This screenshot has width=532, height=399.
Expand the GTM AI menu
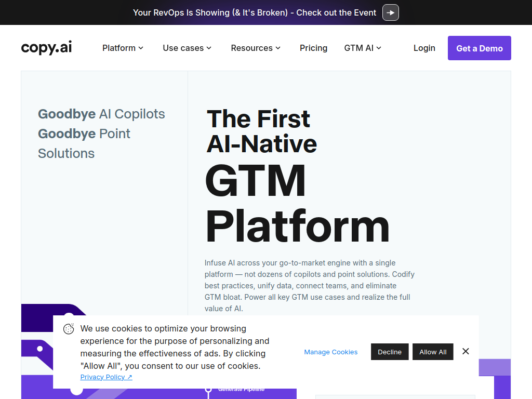pos(363,48)
